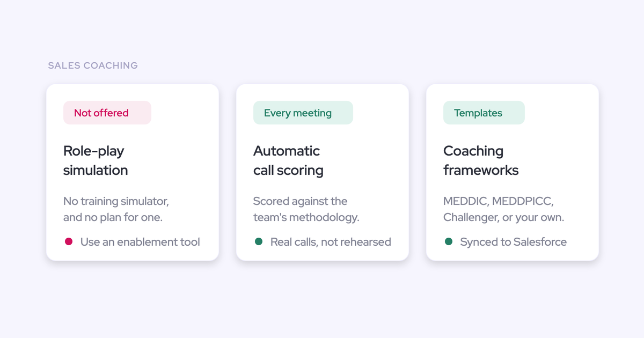The image size is (644, 338).
Task: Open the Coaching frameworks heading
Action: 481,160
